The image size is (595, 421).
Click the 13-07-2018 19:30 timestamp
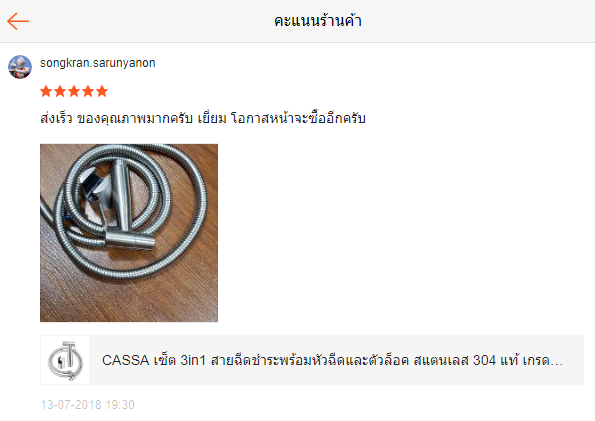click(88, 405)
